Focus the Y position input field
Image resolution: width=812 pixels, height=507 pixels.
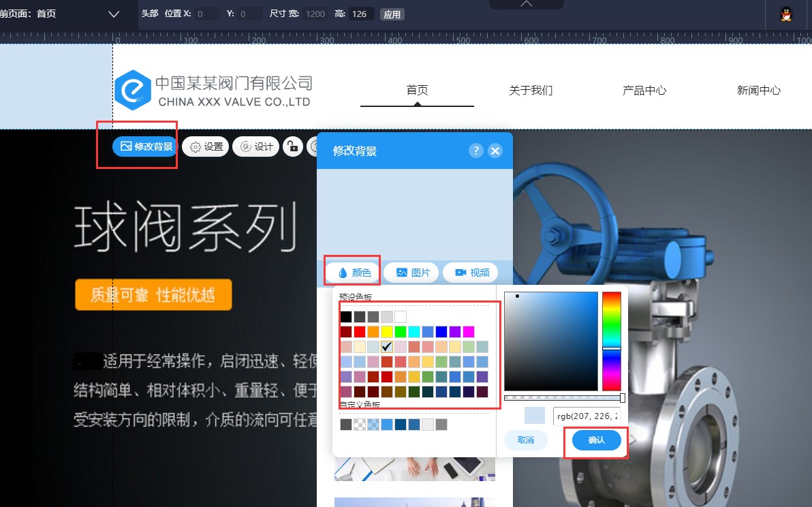[x=250, y=14]
